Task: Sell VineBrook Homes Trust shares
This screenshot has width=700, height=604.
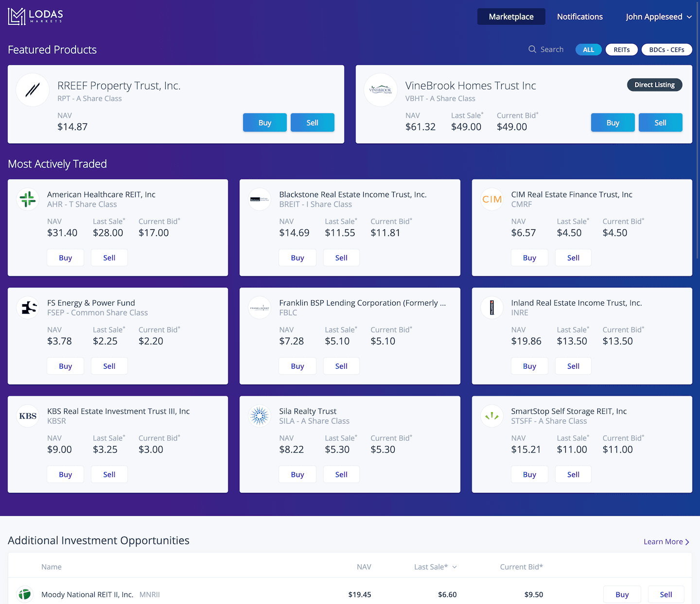Action: click(x=661, y=122)
